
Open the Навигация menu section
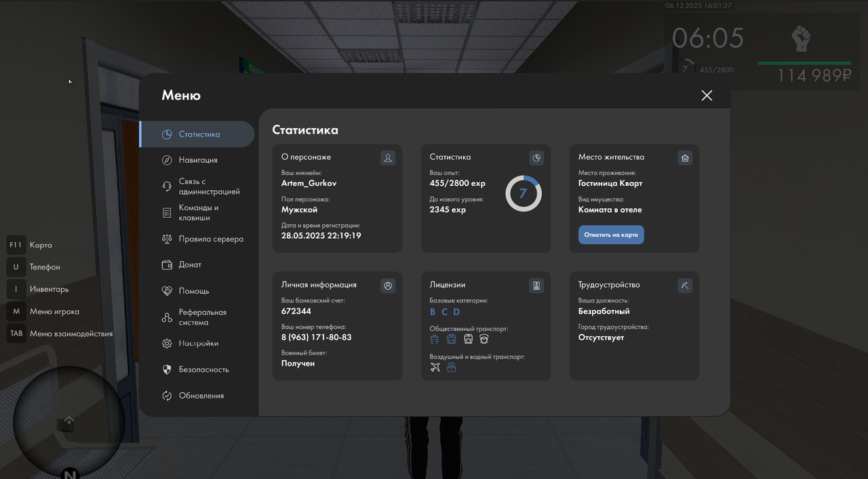(197, 160)
